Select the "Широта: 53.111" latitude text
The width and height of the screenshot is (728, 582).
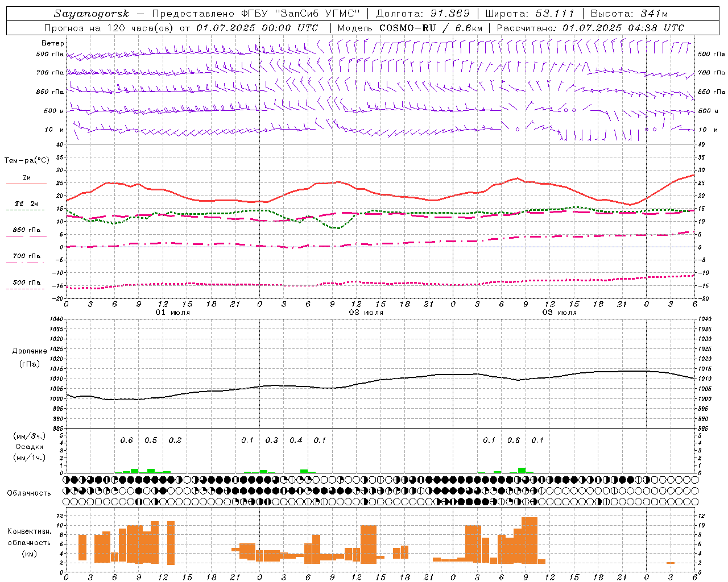point(530,14)
